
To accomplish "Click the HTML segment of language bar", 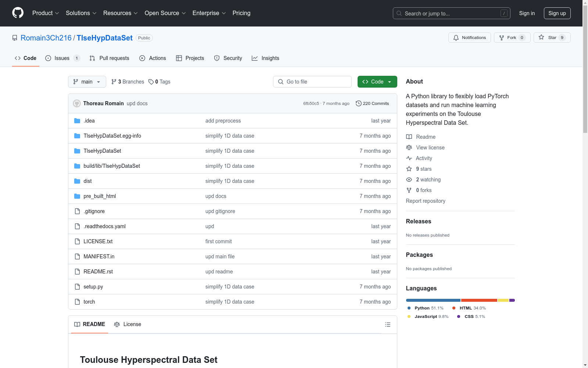I will coord(479,300).
